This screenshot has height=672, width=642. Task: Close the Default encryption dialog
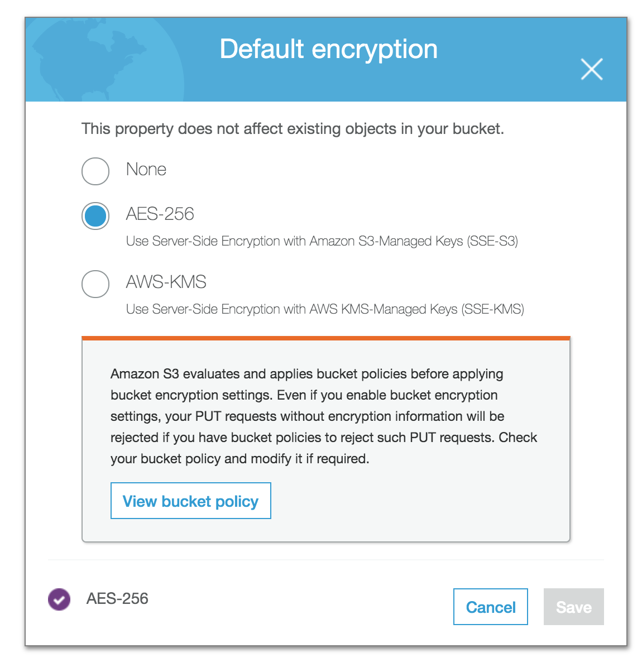[591, 69]
